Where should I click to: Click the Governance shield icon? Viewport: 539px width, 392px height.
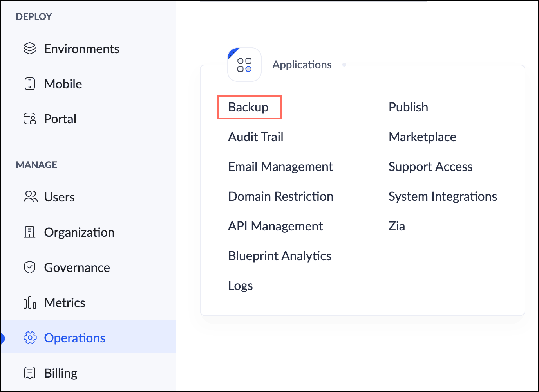tap(30, 267)
